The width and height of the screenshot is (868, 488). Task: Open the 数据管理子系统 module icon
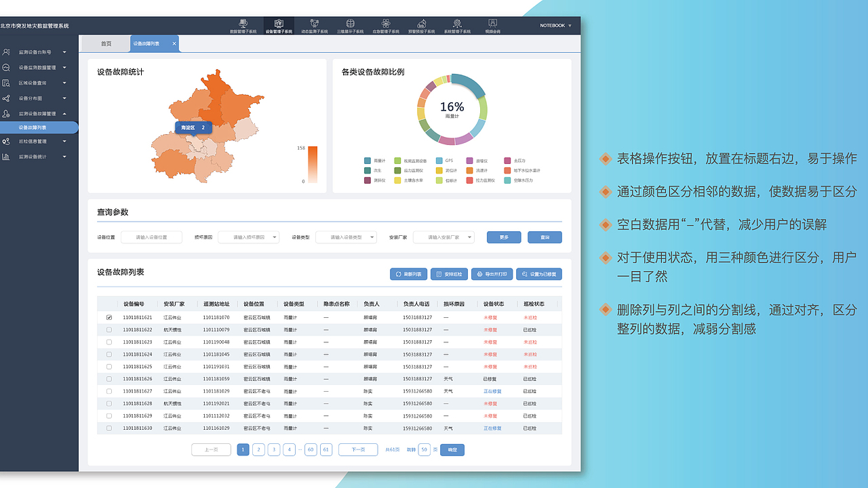point(243,26)
